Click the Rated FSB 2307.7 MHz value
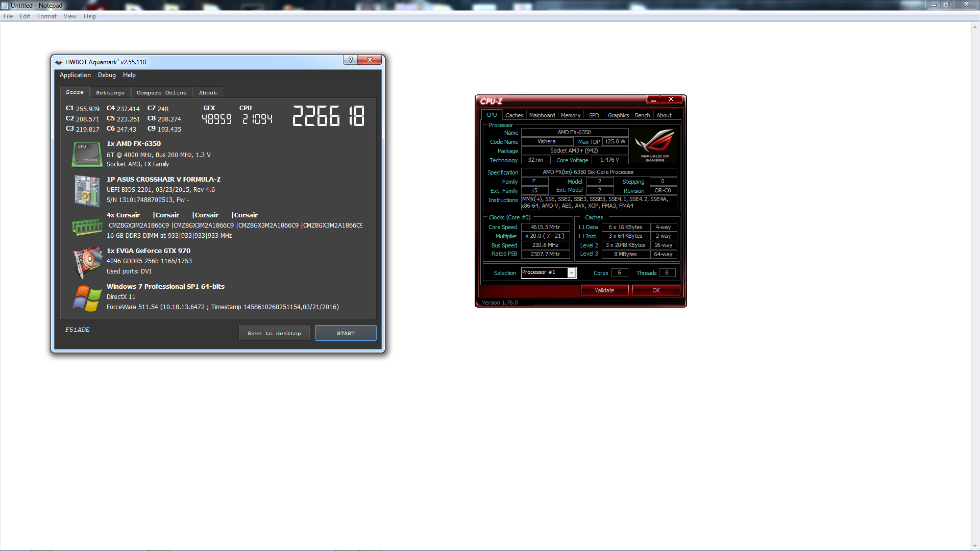 (x=545, y=254)
